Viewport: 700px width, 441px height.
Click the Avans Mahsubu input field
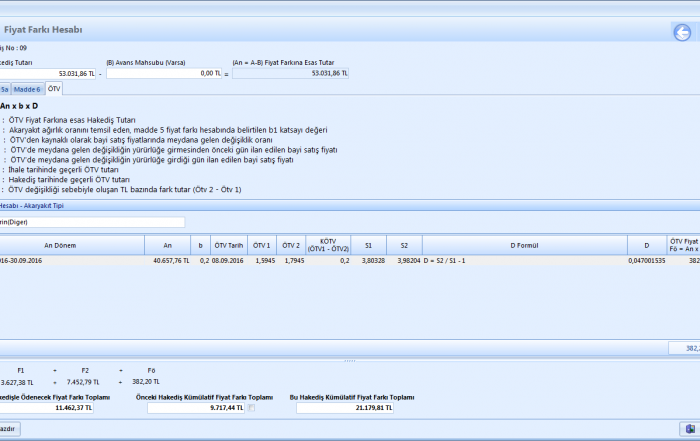pyautogui.click(x=165, y=73)
